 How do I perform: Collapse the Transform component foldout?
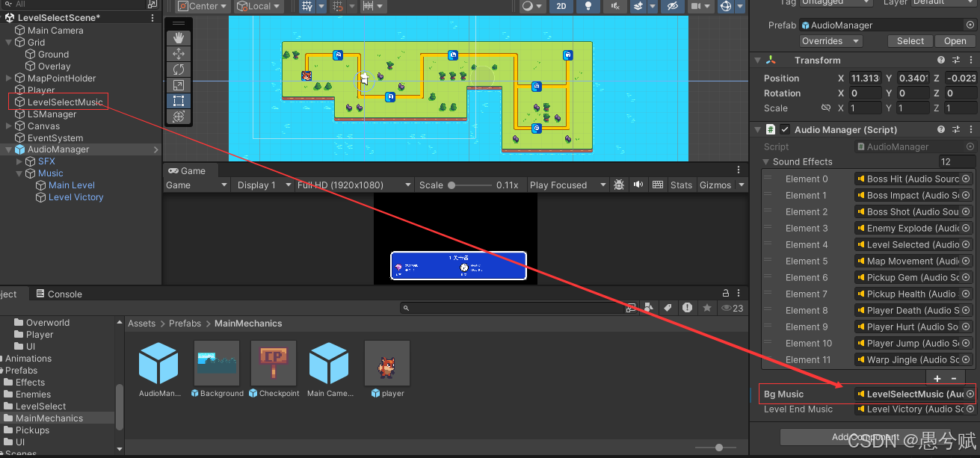[758, 61]
